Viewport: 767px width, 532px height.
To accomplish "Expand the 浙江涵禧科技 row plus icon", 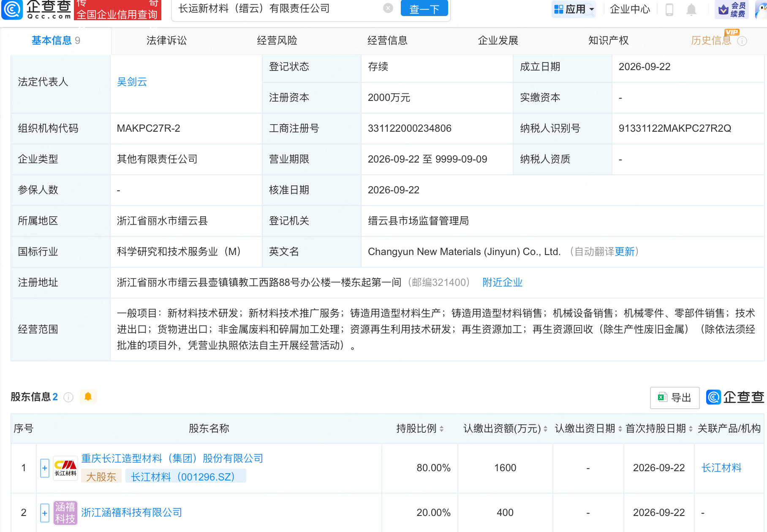I will 45,513.
